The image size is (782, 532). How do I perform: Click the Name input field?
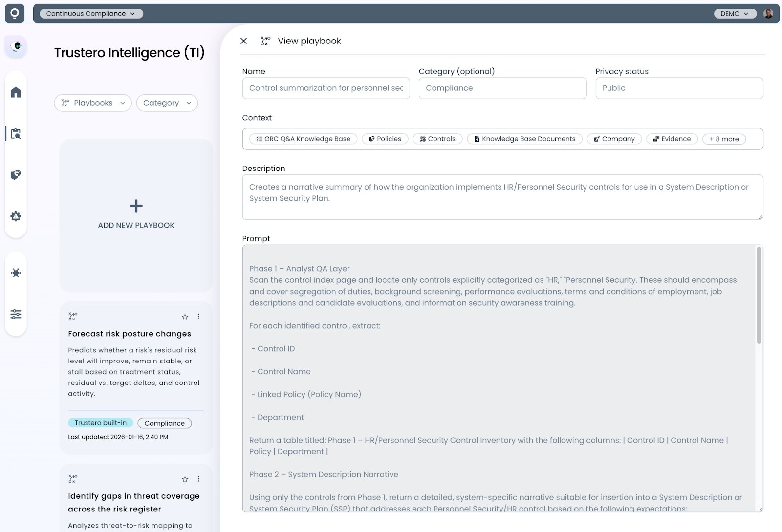point(326,88)
